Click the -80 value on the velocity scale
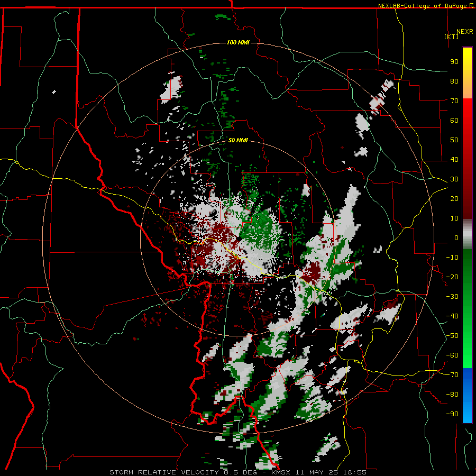 pos(452,395)
